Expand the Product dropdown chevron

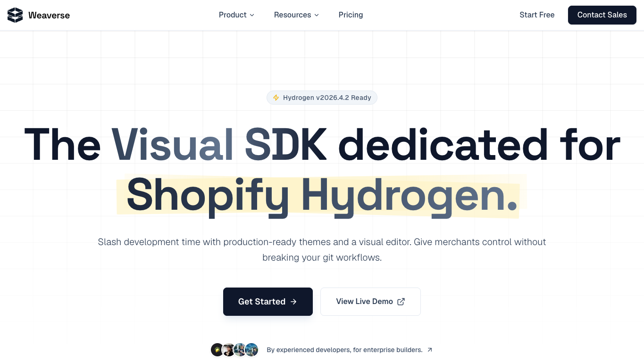click(252, 15)
